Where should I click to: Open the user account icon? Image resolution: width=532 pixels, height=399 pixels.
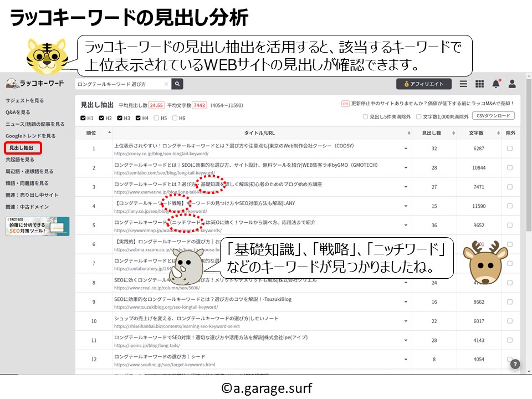512,84
